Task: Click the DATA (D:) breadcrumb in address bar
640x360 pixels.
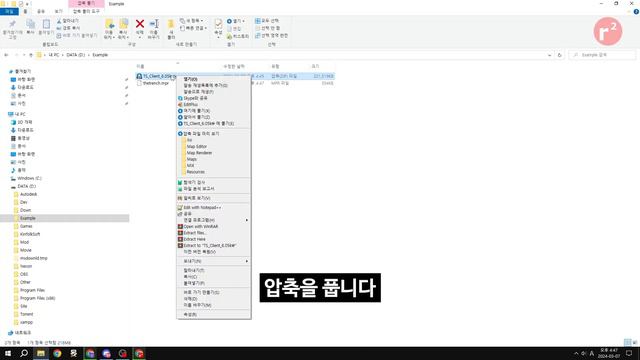Action: (76, 55)
